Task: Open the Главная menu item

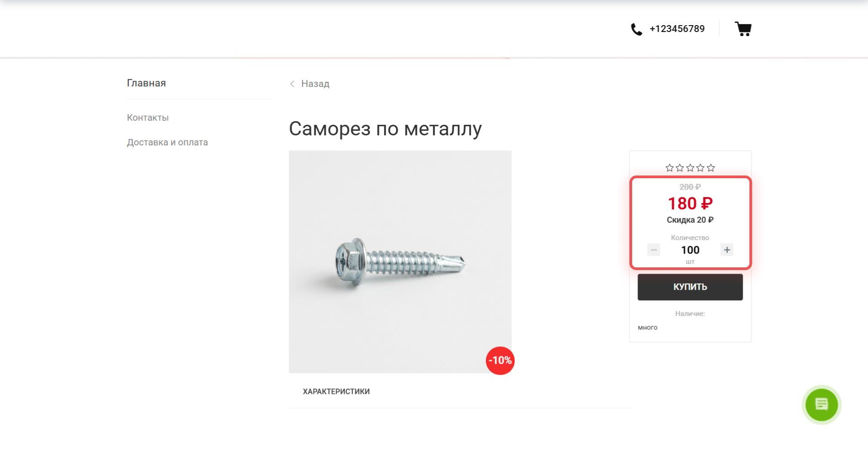Action: click(x=146, y=83)
